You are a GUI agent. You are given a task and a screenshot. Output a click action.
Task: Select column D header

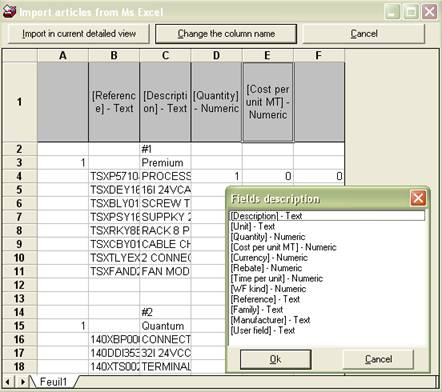point(216,55)
